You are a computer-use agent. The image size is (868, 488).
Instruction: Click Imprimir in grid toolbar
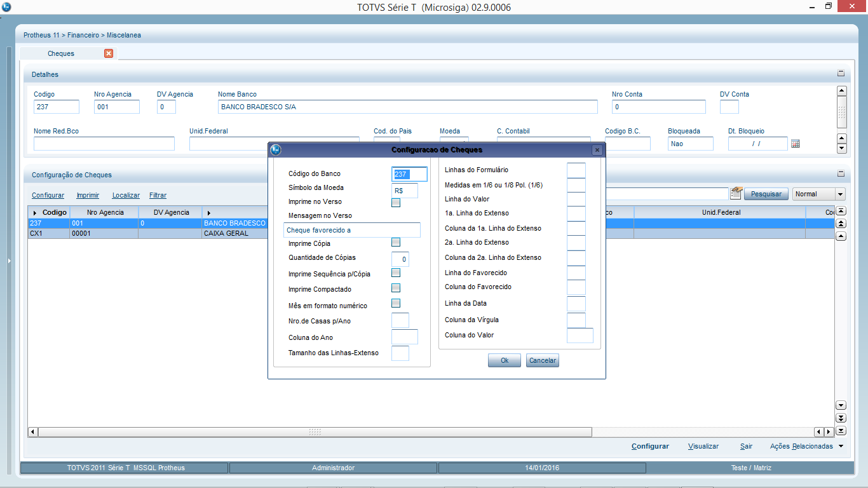click(88, 195)
